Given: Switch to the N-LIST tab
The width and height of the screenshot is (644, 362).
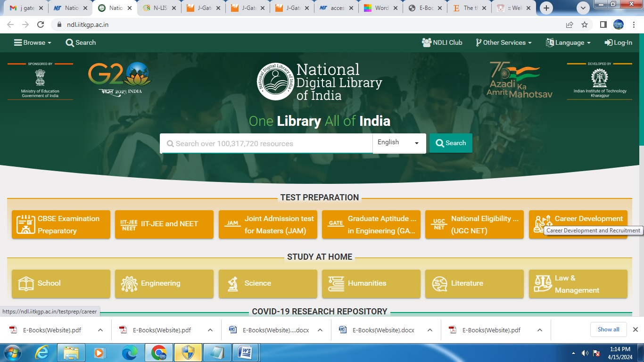Looking at the screenshot, I should coord(160,8).
